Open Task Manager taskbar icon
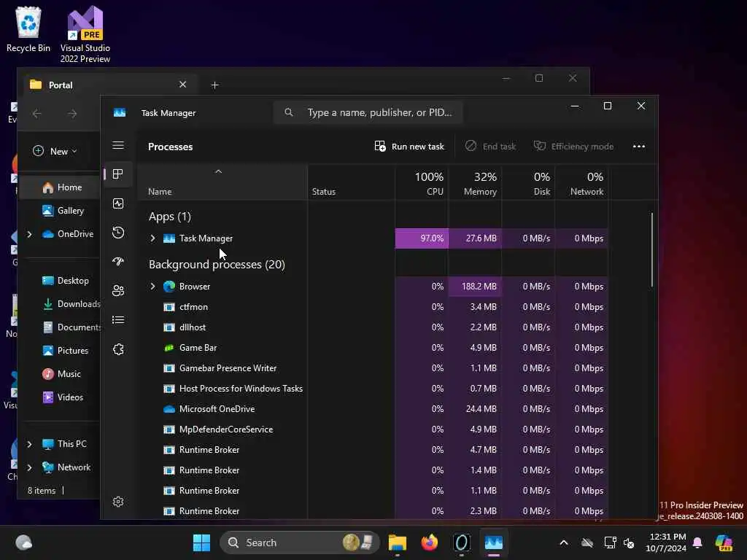747x560 pixels. (494, 542)
